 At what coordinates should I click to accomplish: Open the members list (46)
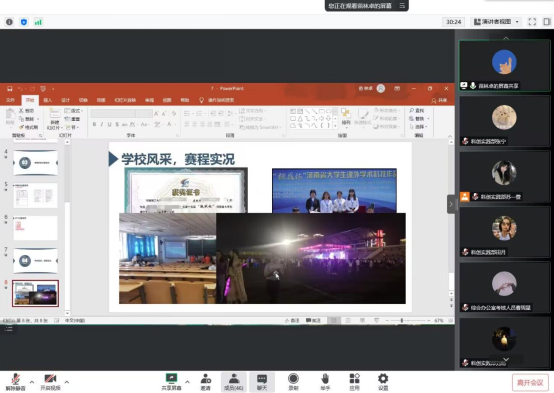click(x=234, y=382)
